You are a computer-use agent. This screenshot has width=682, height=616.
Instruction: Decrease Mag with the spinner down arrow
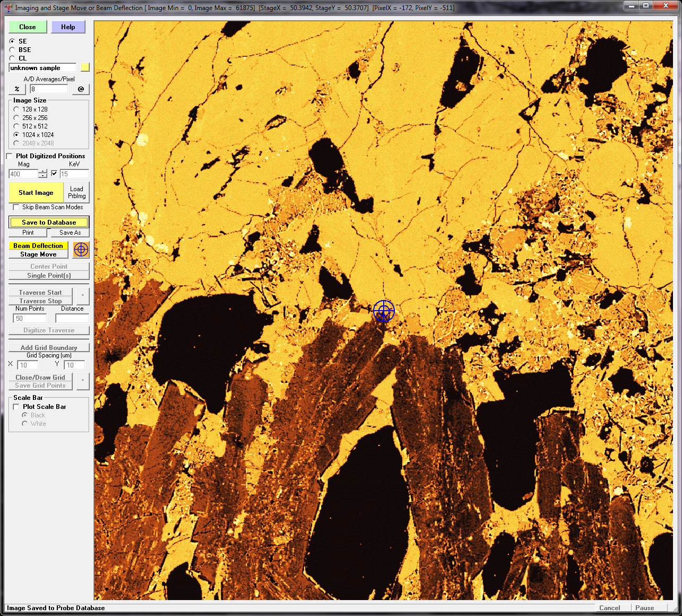42,176
